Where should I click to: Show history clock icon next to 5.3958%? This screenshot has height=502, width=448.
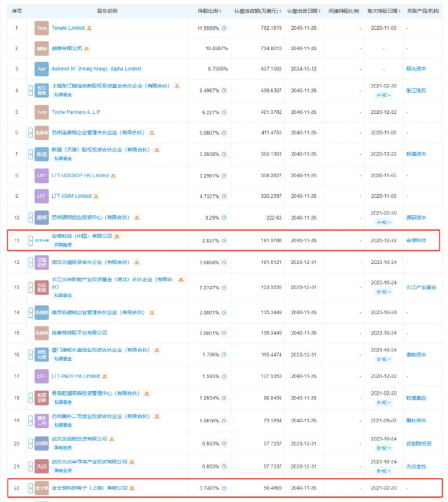point(224,154)
